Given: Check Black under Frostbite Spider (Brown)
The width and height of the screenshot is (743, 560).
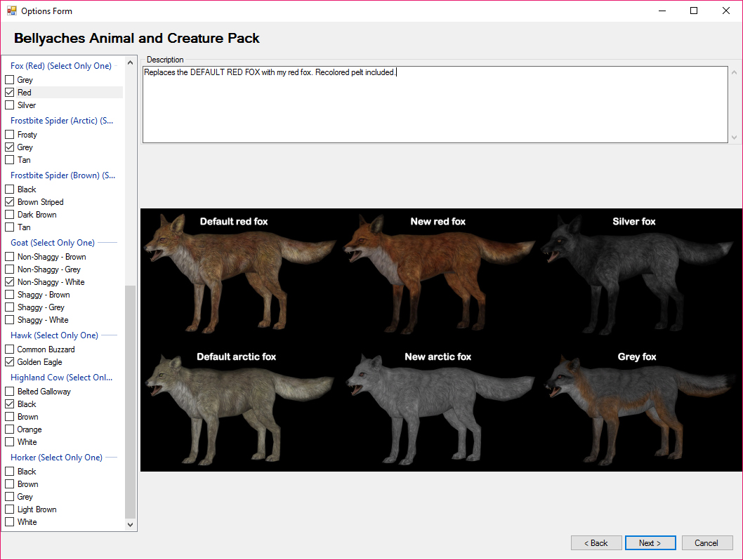Looking at the screenshot, I should click(9, 189).
